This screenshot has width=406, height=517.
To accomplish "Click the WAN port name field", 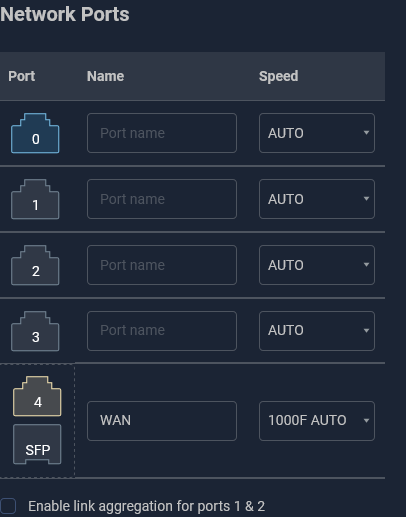I will 162,421.
